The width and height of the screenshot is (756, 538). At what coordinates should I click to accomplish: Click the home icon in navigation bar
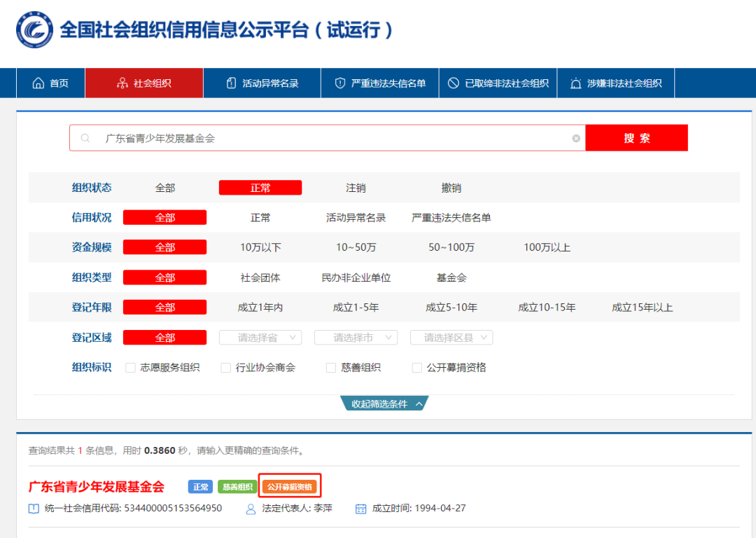pos(38,83)
